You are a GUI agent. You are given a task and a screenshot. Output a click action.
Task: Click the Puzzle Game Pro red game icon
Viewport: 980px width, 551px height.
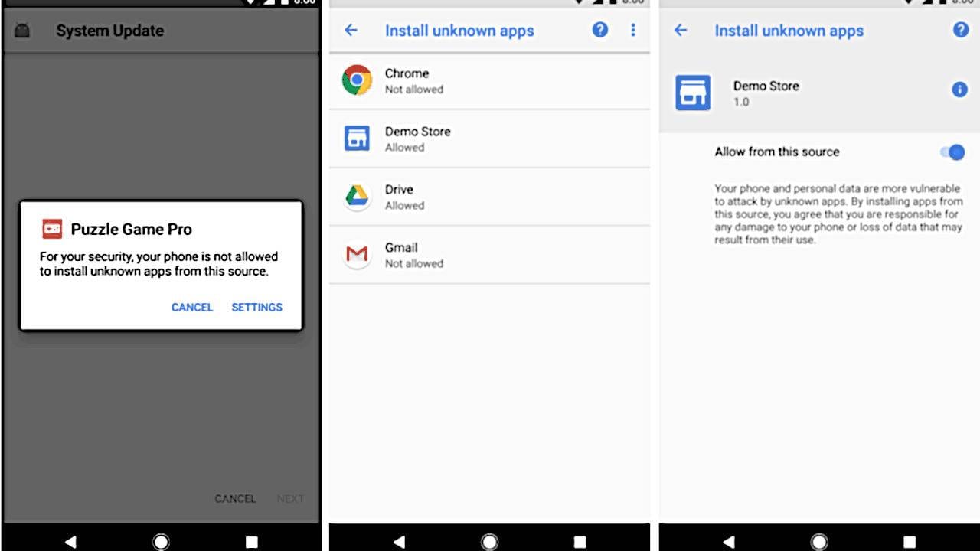tap(52, 229)
